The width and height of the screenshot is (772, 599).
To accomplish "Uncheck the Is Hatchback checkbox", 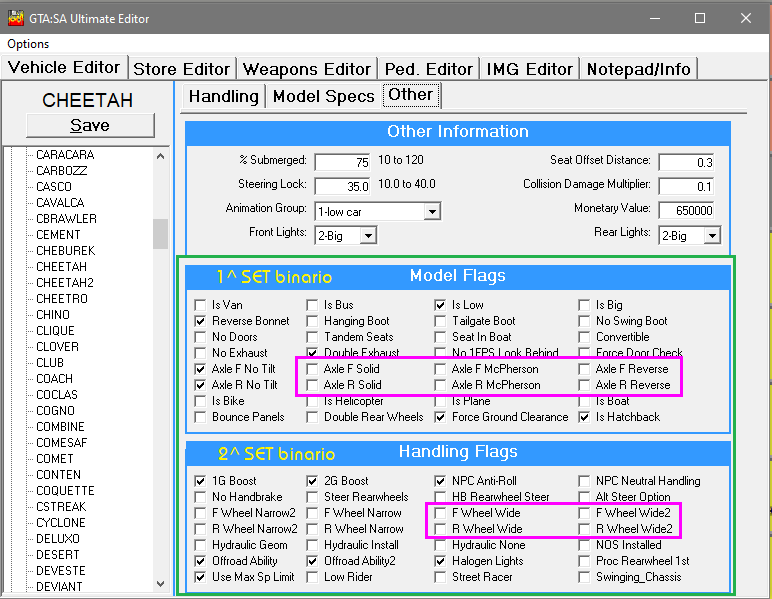I will pos(584,417).
